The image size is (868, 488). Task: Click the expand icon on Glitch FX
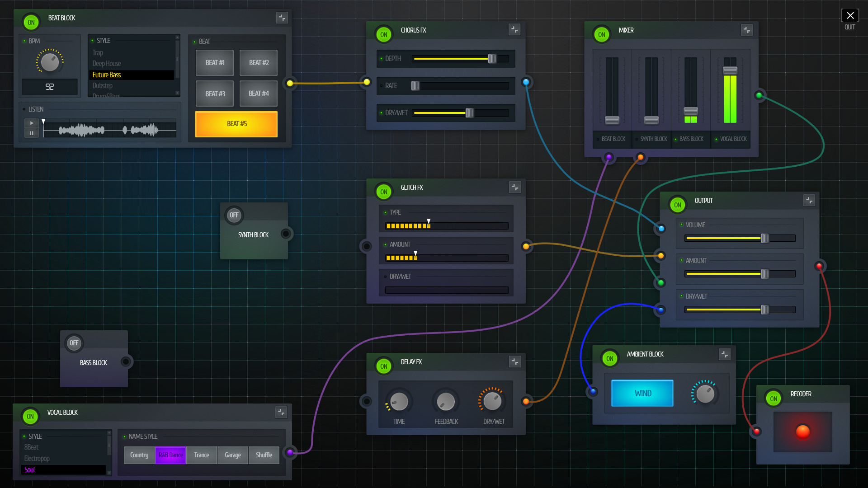(514, 187)
